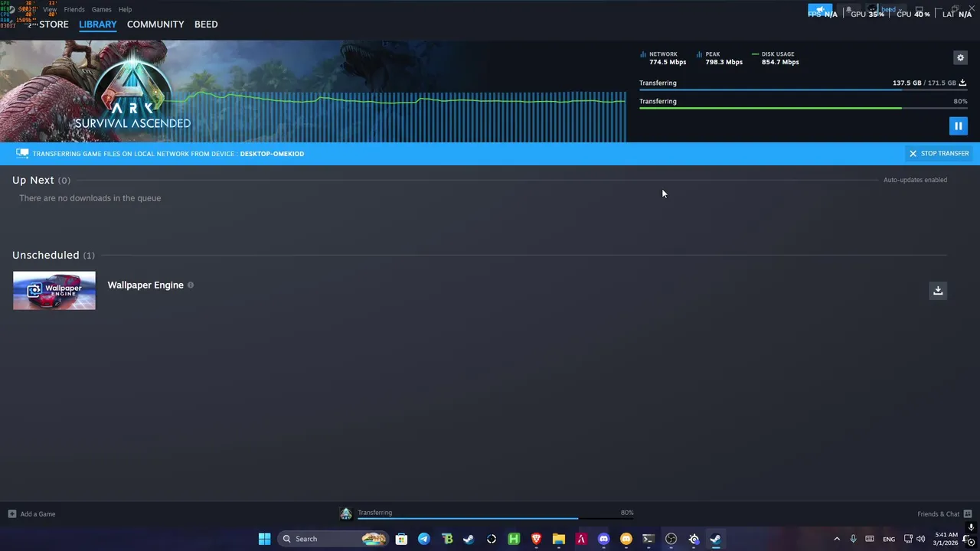Image resolution: width=980 pixels, height=551 pixels.
Task: Open the Games menu
Action: pos(101,9)
